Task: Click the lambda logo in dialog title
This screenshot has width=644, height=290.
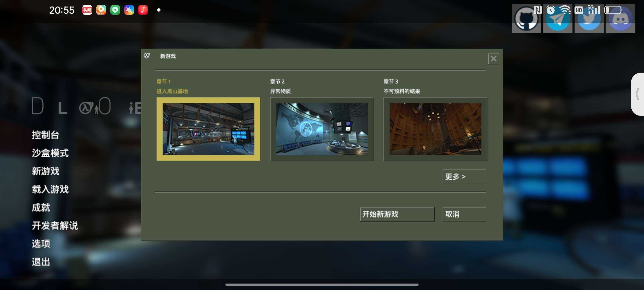Action: (x=147, y=56)
